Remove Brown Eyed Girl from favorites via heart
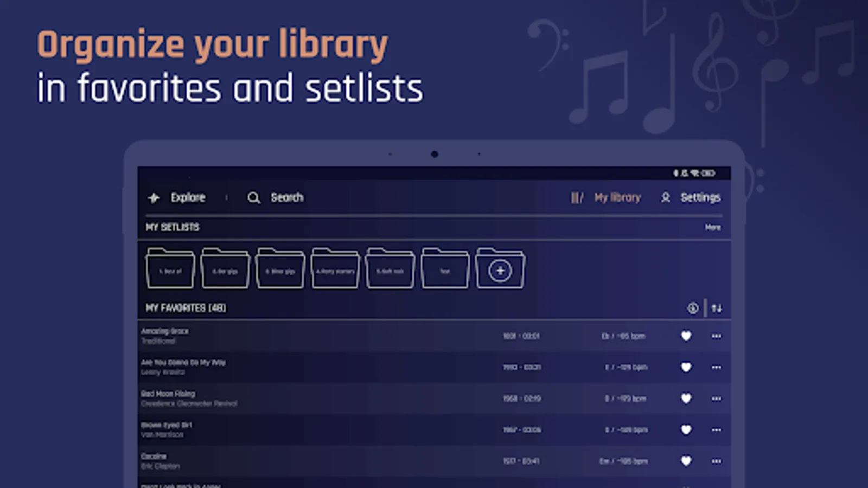868x488 pixels. [x=686, y=430]
